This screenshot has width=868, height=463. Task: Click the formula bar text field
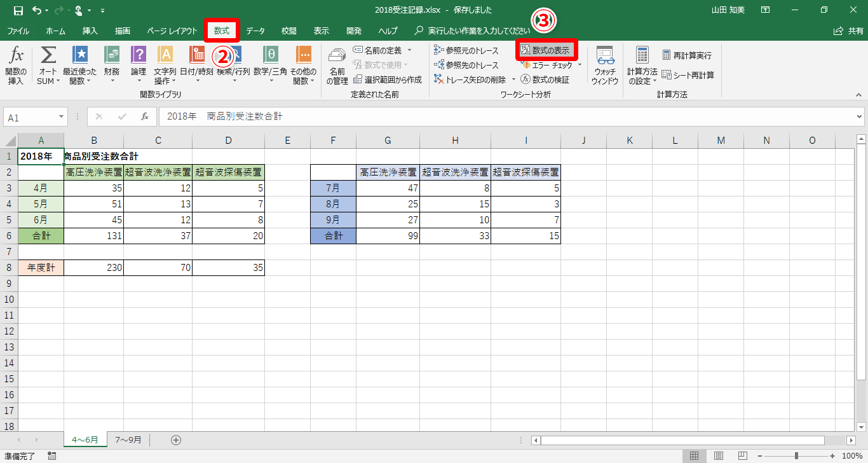506,117
